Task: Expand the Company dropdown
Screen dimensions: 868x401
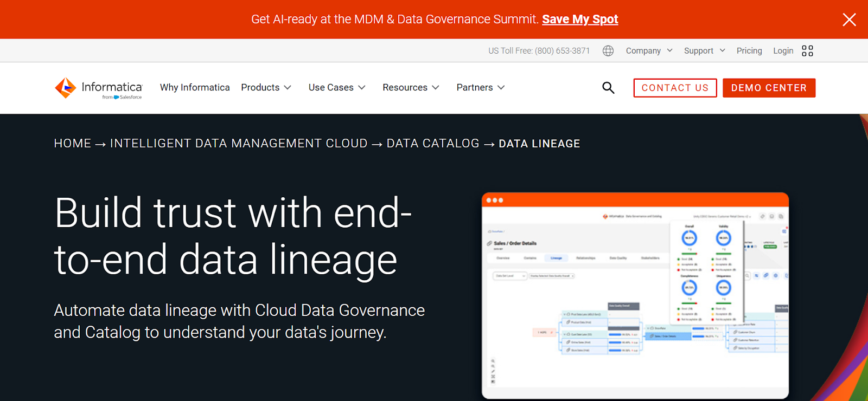Action: 649,50
